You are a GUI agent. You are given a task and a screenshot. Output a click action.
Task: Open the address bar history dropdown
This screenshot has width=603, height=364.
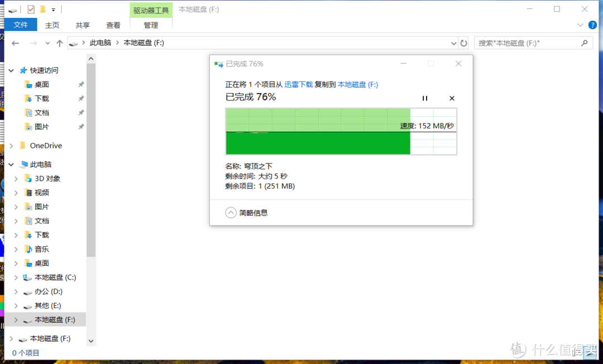pyautogui.click(x=453, y=43)
